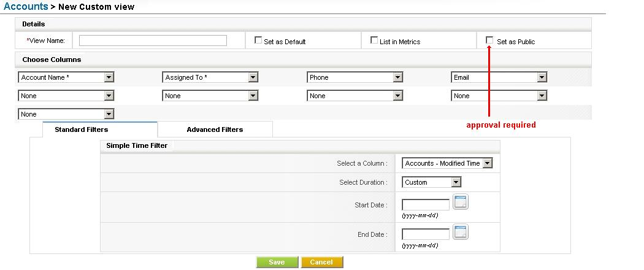This screenshot has width=644, height=270.
Task: Open the None dropdown below Account Name
Action: [66, 96]
